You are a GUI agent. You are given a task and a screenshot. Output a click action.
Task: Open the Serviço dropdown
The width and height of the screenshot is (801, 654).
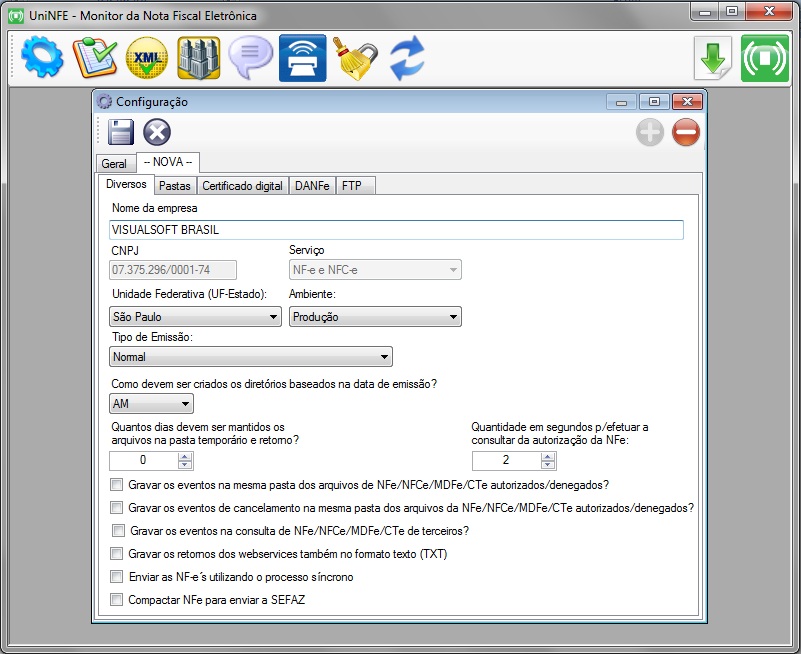point(375,270)
